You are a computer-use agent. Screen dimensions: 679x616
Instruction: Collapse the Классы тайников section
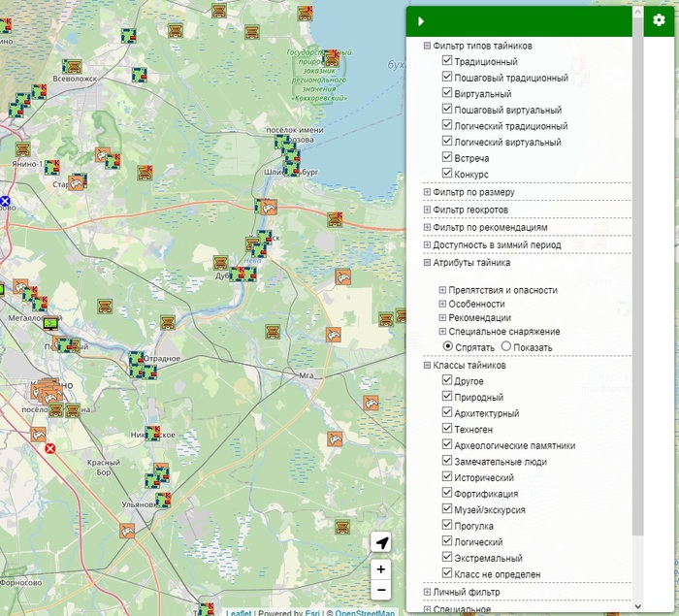point(427,365)
